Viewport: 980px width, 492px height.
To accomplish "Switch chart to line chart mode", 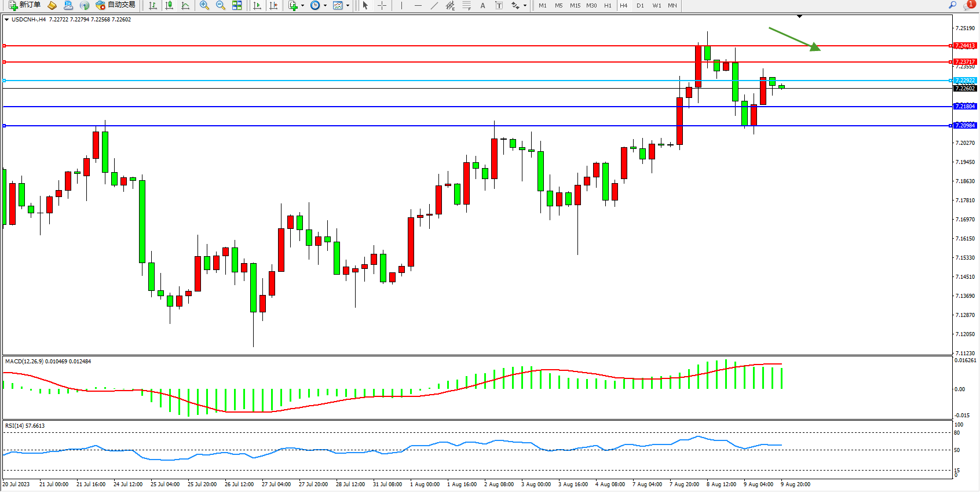I will point(185,5).
